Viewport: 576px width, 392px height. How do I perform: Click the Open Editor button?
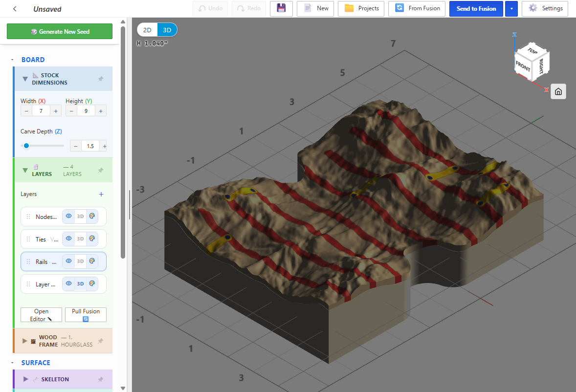41,315
